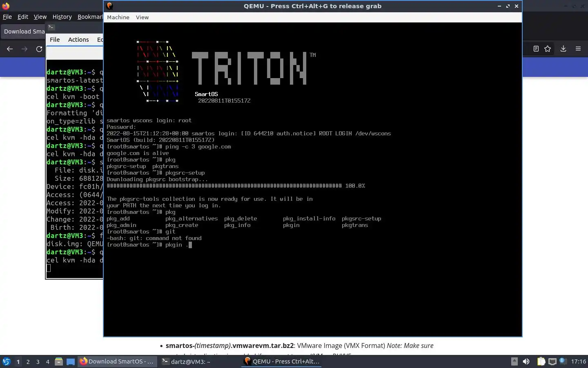Click 'smartos wscons login: root' line
Image resolution: width=588 pixels, height=368 pixels.
149,120
